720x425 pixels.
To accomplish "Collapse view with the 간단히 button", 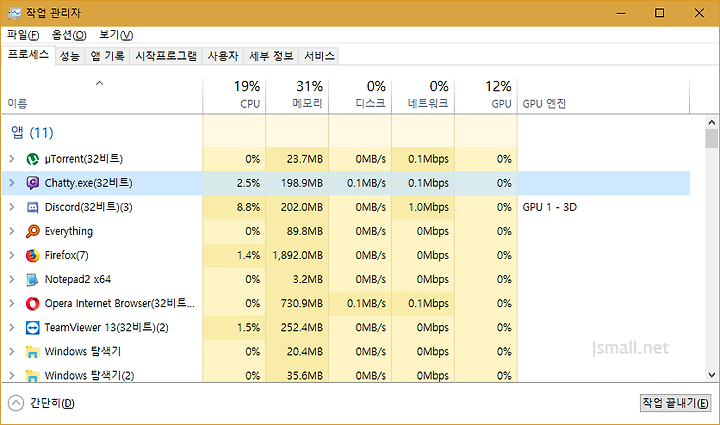I will coord(41,403).
